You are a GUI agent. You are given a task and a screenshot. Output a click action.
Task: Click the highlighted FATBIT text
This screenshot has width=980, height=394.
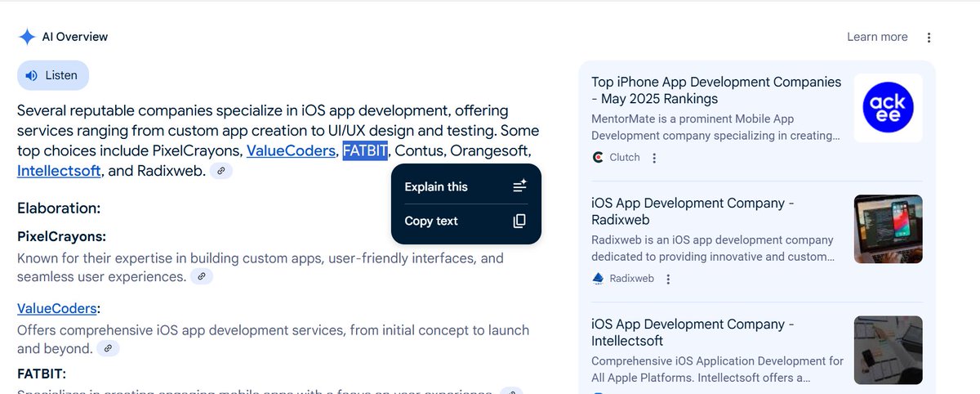[365, 150]
